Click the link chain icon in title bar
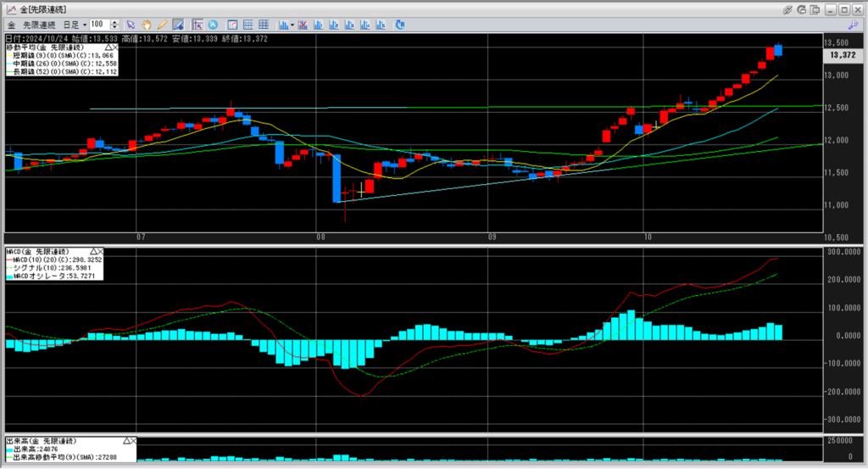 pos(787,8)
